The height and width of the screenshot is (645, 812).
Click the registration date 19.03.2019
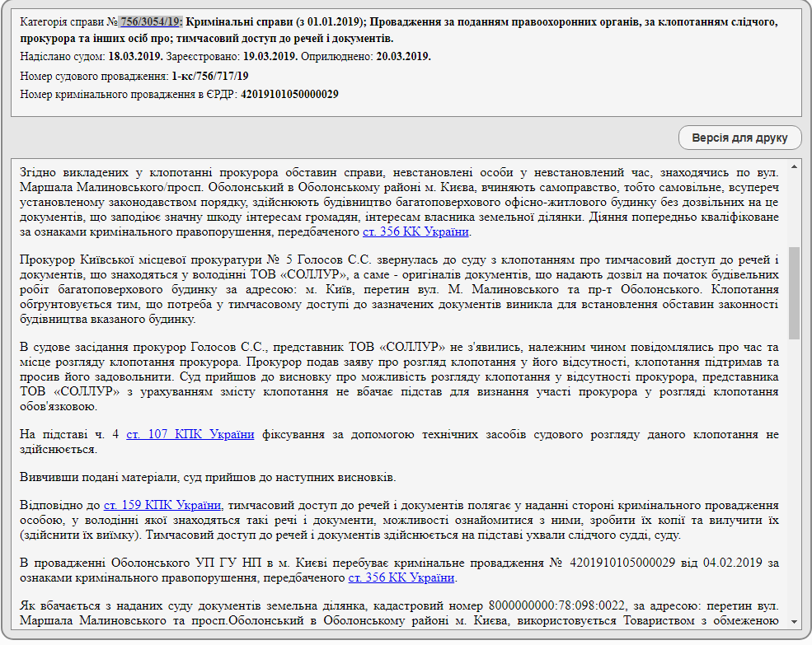coord(270,57)
